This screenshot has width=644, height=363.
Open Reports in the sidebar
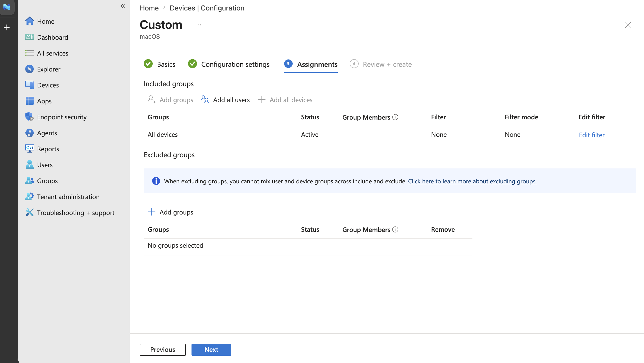click(48, 149)
